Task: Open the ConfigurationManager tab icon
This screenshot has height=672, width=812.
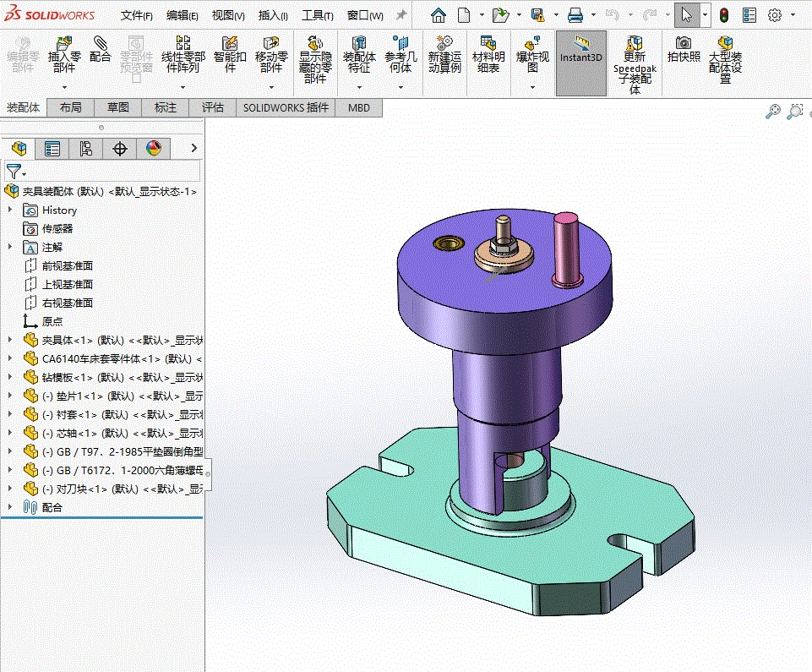Action: 86,149
